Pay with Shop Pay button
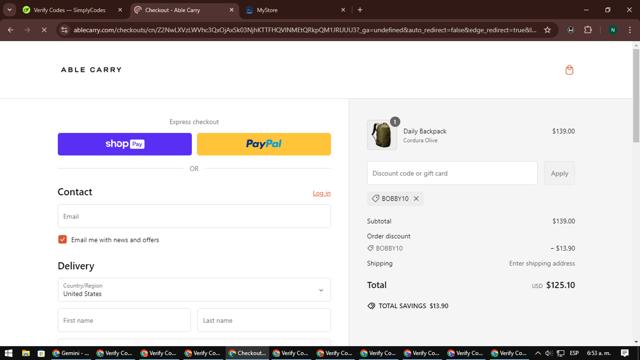This screenshot has width=640, height=360. click(124, 144)
